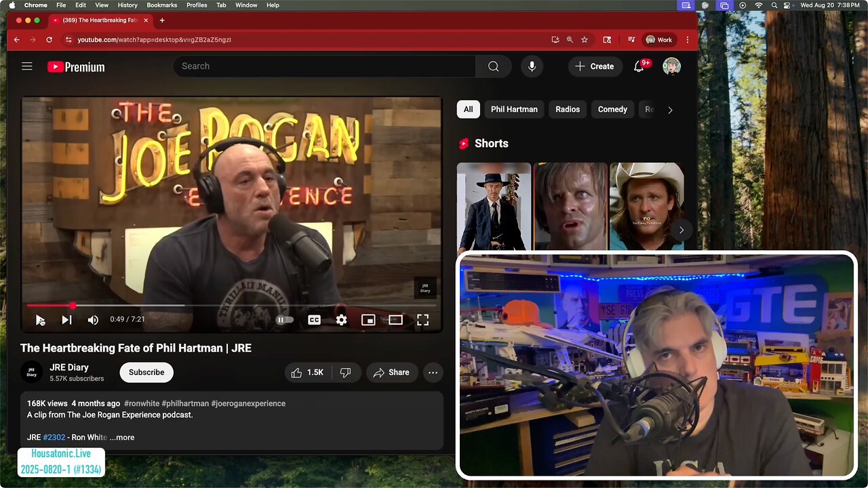Open the Chrome media controls
Image resolution: width=868 pixels, height=488 pixels.
click(x=631, y=40)
